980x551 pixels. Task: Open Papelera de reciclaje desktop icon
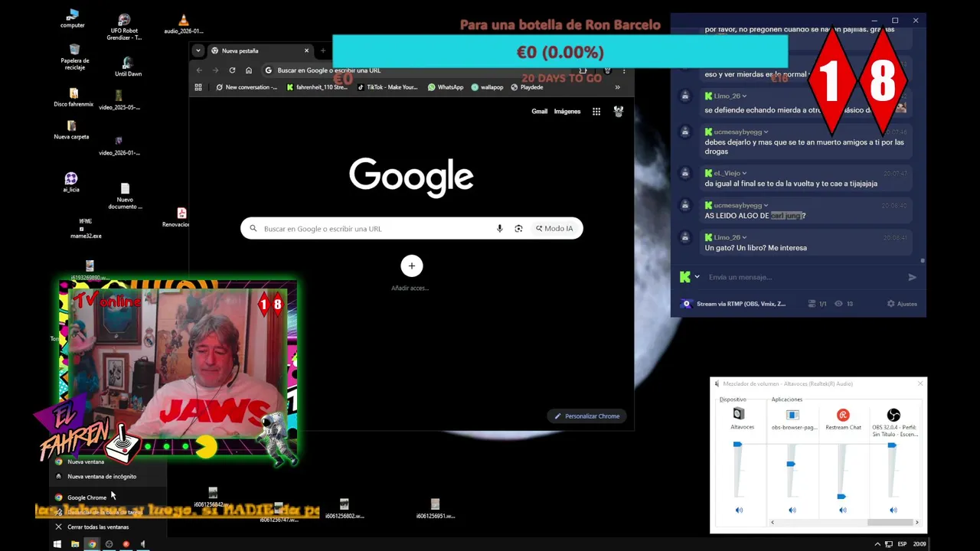(75, 57)
